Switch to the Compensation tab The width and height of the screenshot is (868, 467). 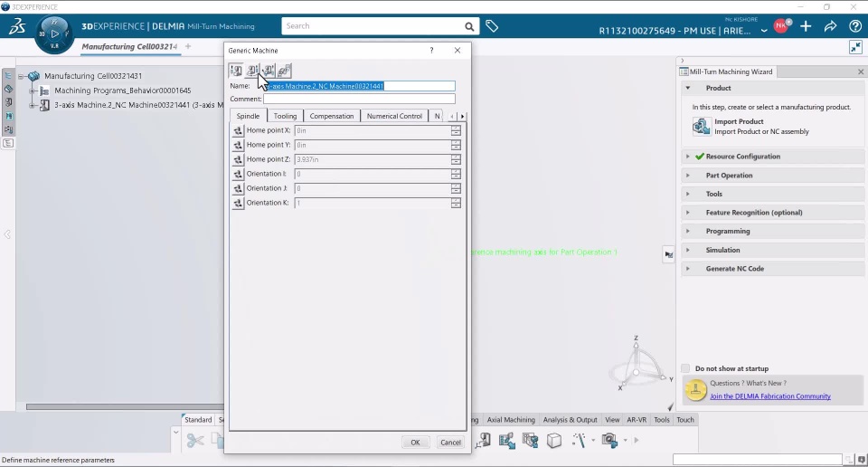click(x=332, y=116)
